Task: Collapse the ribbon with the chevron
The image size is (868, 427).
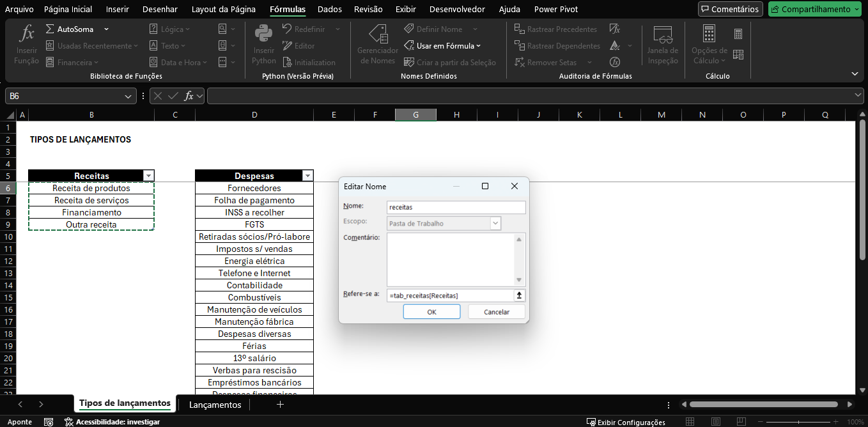Action: click(856, 74)
